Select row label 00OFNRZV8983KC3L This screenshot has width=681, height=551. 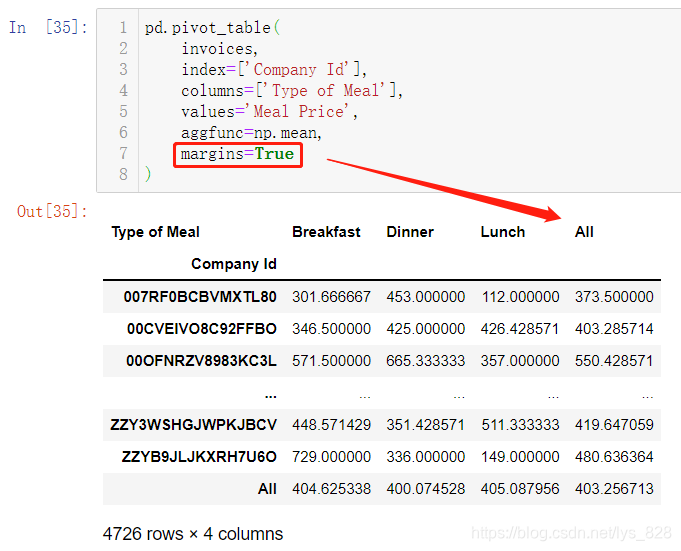202,361
